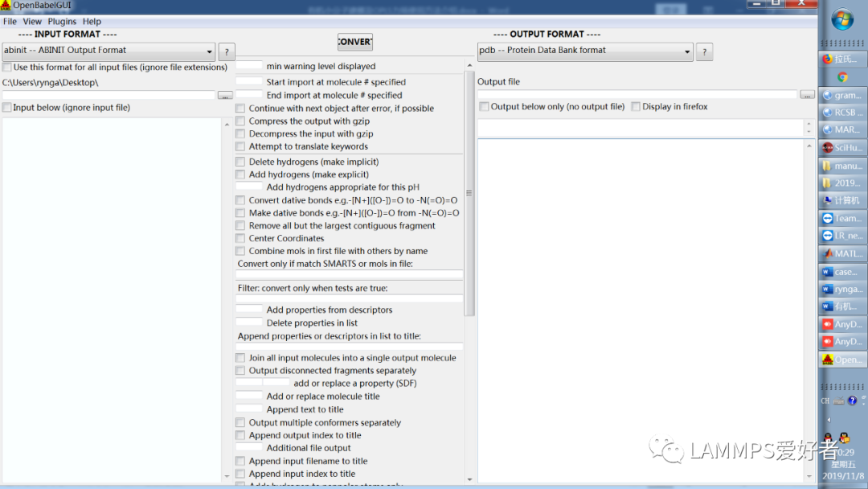Click the scroll-down arrow of options panel

[469, 479]
